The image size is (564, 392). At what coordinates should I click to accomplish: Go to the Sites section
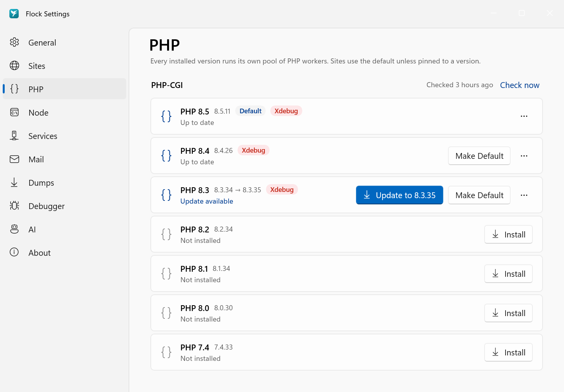point(64,66)
